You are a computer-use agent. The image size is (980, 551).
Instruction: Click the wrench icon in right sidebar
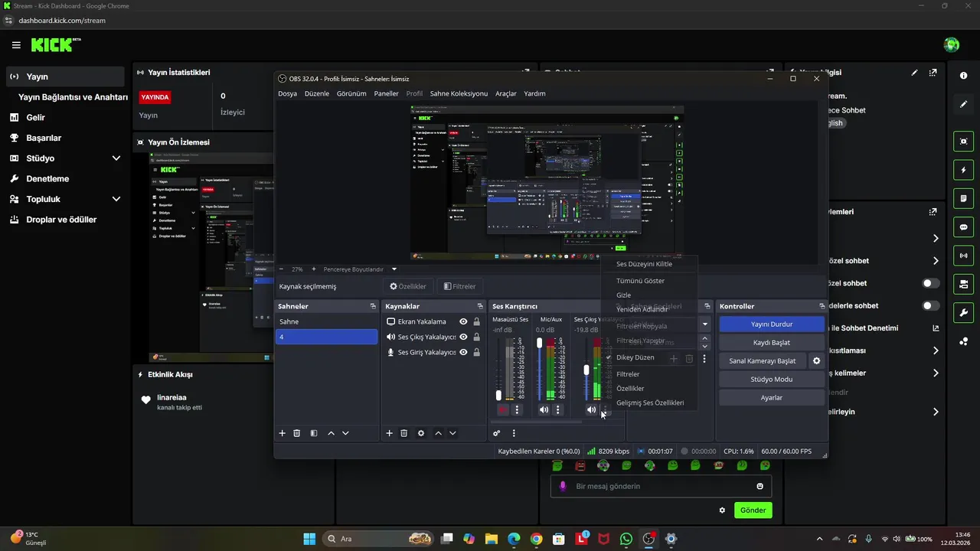coord(963,313)
